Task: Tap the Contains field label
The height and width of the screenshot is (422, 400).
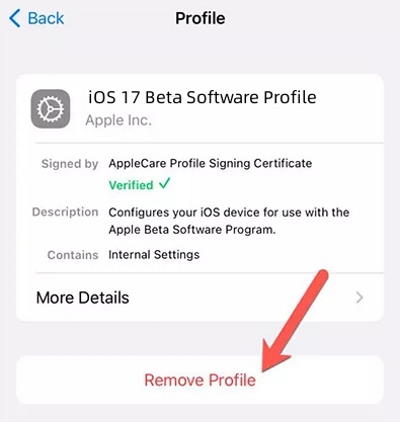Action: (73, 255)
